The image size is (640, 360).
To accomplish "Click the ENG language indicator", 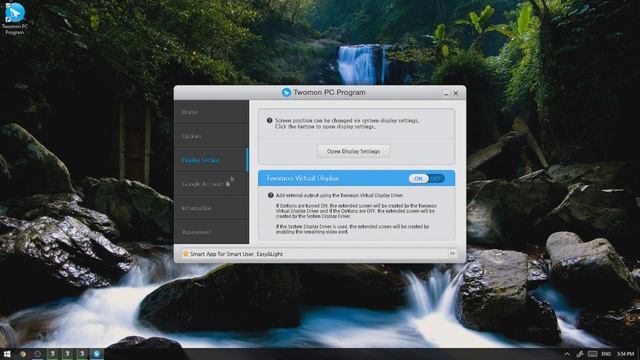I will pos(606,354).
